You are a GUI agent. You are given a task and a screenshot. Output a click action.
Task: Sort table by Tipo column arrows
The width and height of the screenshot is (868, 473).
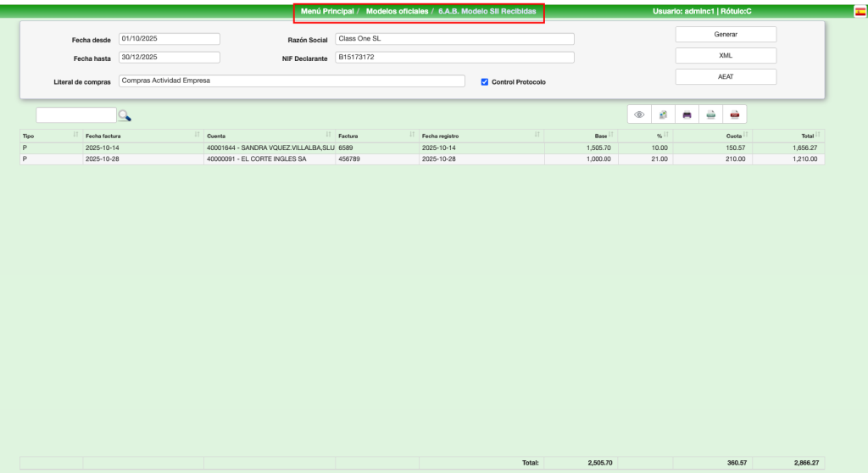click(75, 136)
